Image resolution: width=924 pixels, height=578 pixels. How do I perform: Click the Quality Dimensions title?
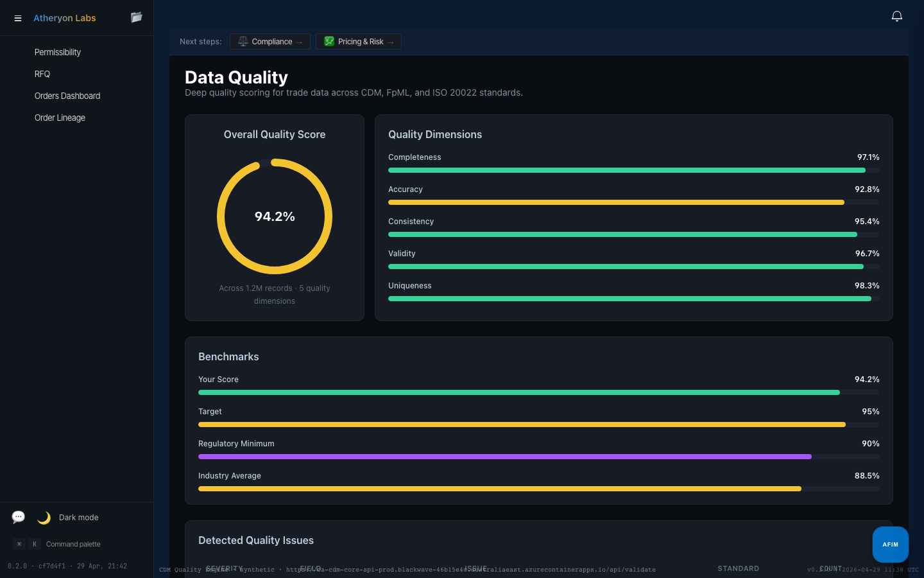click(435, 134)
